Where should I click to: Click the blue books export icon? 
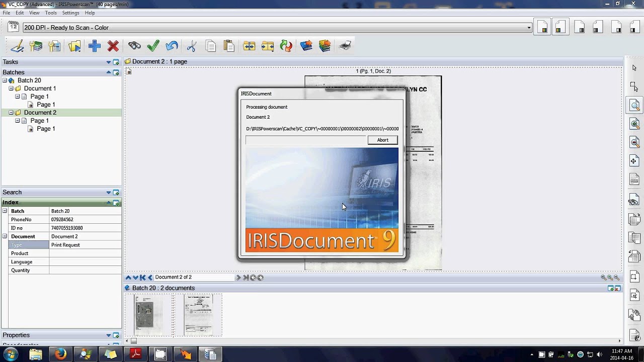click(x=306, y=46)
